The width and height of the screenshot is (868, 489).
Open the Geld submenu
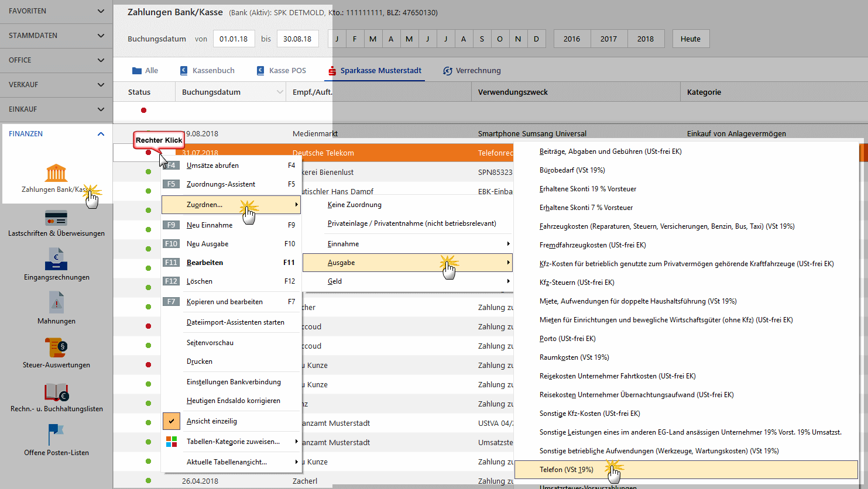[407, 281]
